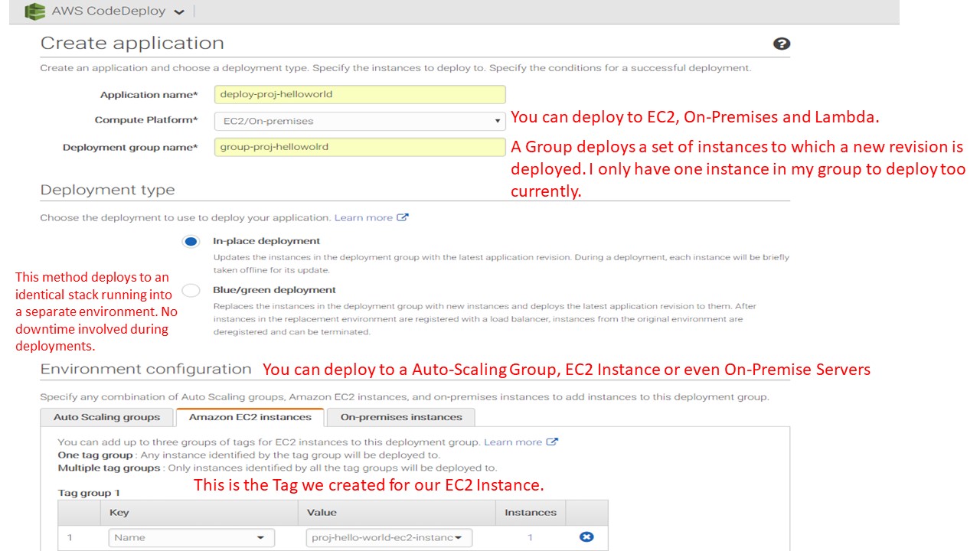Expand the tag Value dropdown proj-hello-world-ec2
Screen dimensions: 980x551
(x=388, y=537)
